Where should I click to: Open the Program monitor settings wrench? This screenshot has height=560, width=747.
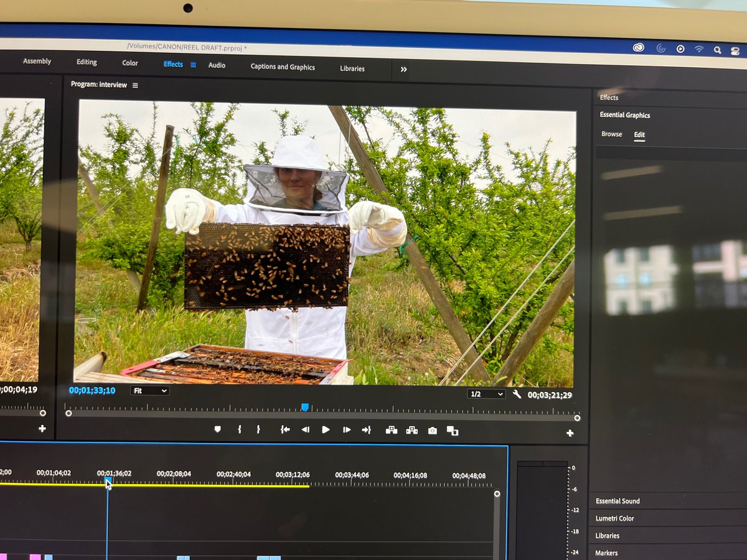pyautogui.click(x=517, y=393)
